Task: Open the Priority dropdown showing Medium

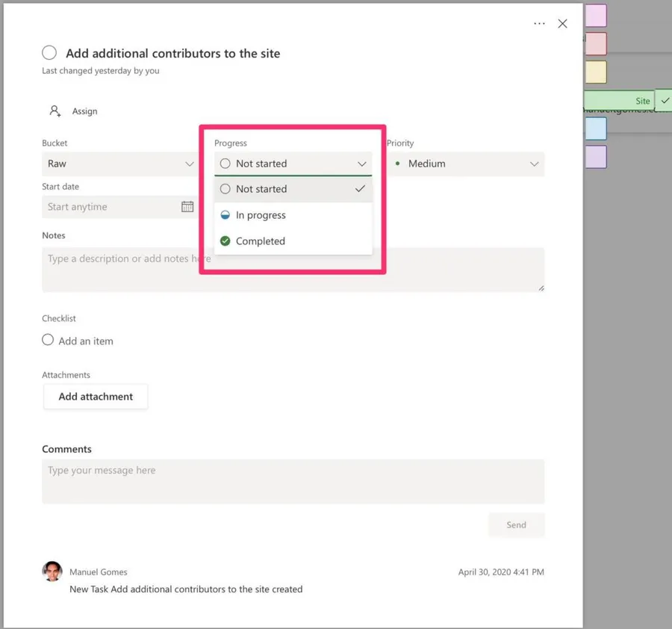Action: click(x=465, y=164)
